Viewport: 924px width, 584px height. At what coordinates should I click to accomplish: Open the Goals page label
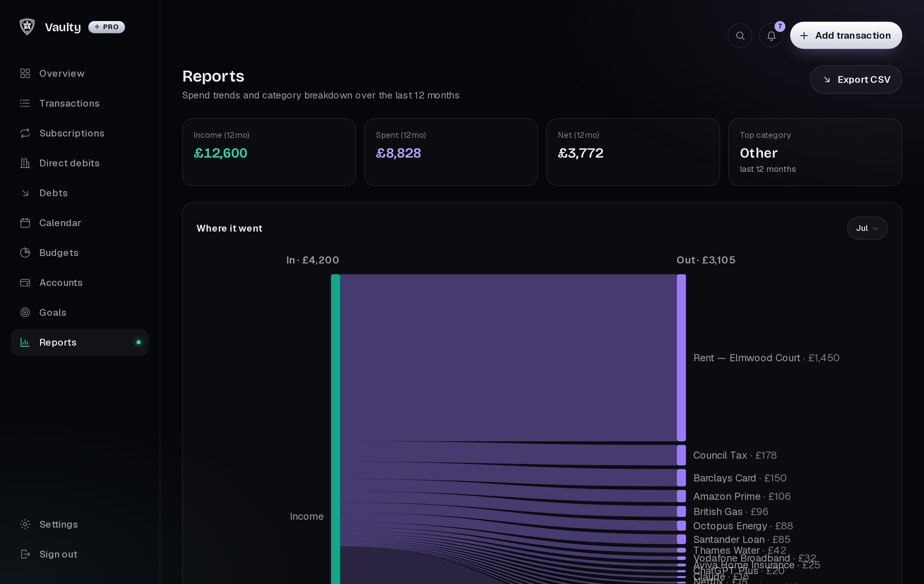(53, 312)
